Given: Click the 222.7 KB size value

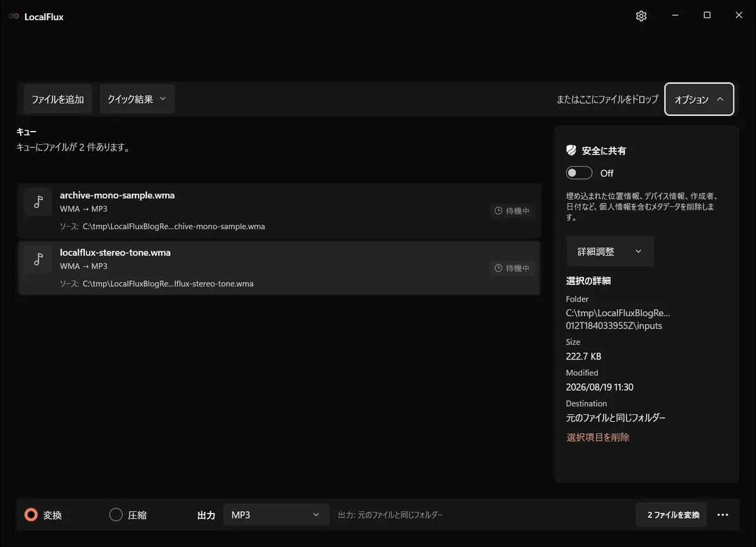Looking at the screenshot, I should (583, 356).
